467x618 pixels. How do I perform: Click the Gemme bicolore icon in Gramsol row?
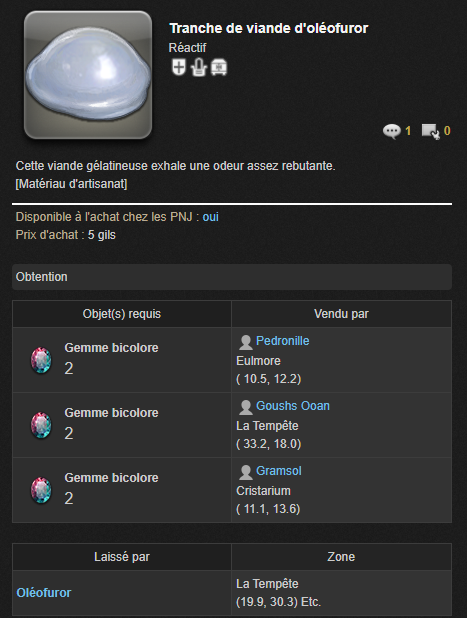coord(41,490)
